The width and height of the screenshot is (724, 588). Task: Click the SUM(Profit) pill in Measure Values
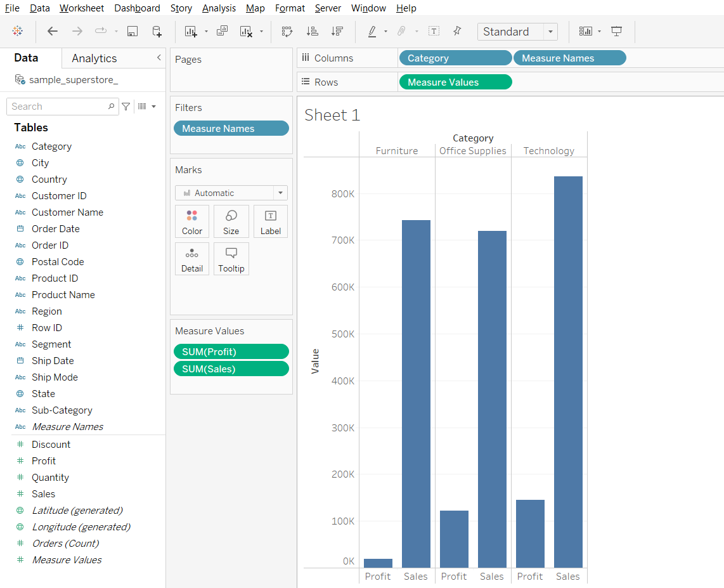tap(231, 351)
